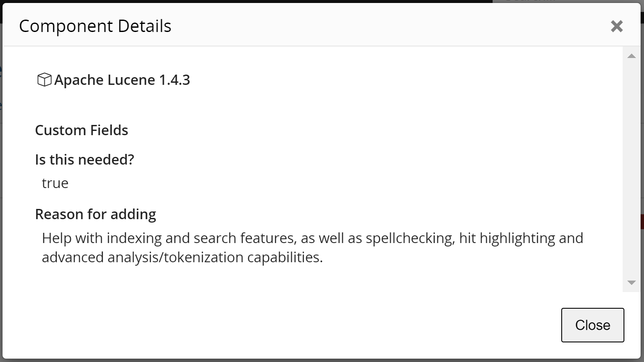
Task: Toggle visibility of Custom Fields section
Action: [81, 130]
